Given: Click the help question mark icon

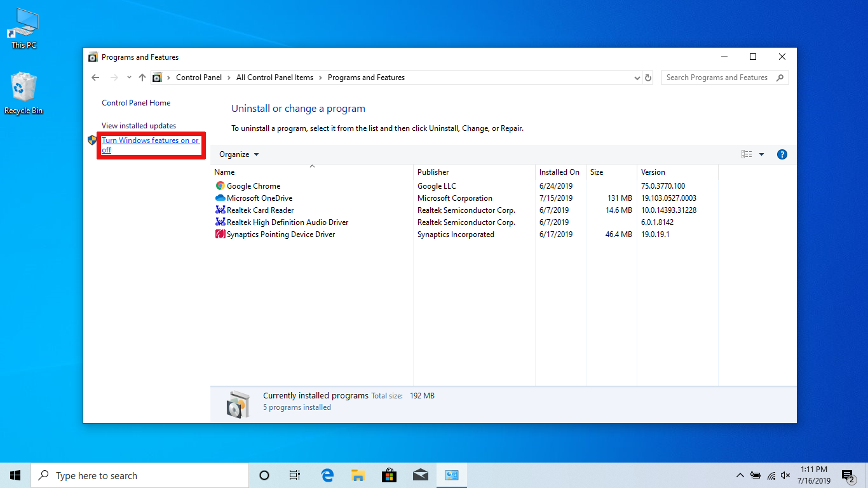Looking at the screenshot, I should tap(782, 154).
